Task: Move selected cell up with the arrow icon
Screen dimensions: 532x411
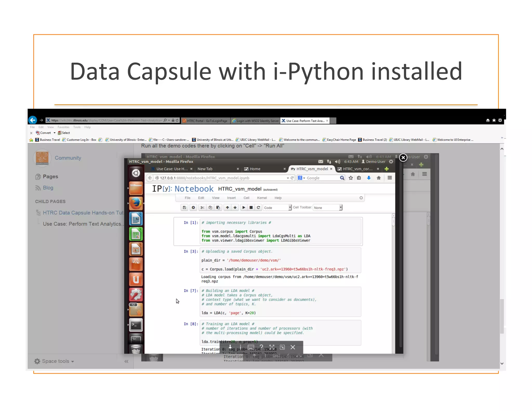Action: (x=227, y=208)
